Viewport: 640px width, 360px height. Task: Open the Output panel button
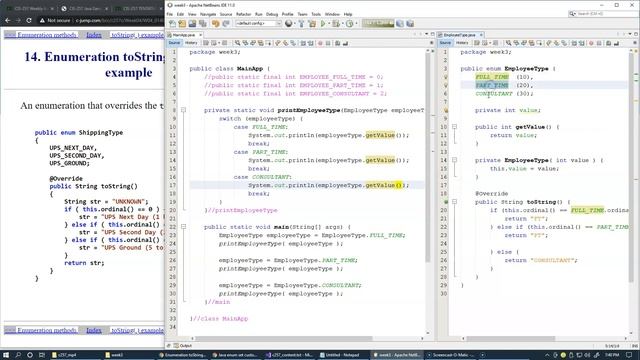tap(183, 346)
